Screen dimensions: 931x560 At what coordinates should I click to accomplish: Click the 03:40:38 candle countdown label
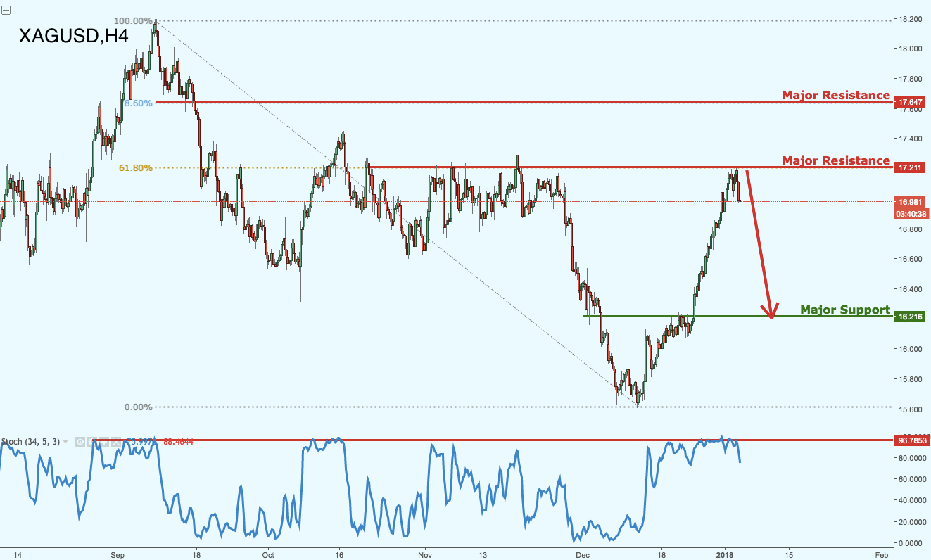[x=911, y=214]
